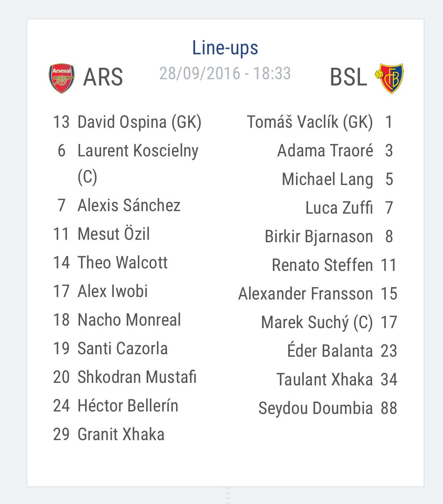Viewport: 443px width, 504px height.
Task: Open Theo Walcott player entry
Action: click(110, 263)
